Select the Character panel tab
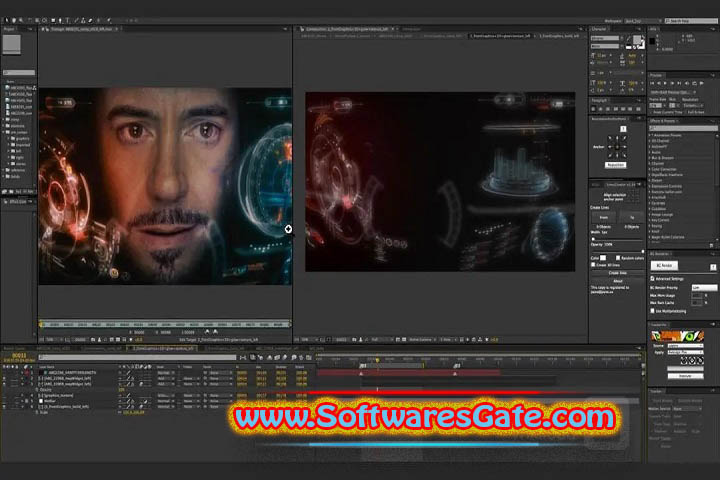 point(599,29)
